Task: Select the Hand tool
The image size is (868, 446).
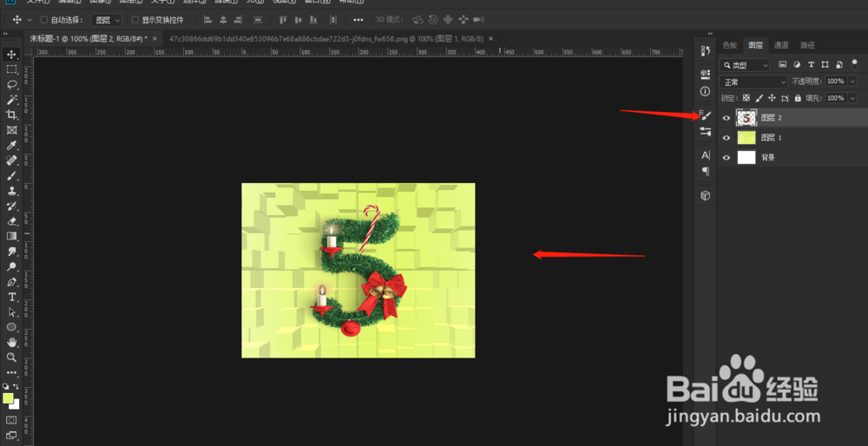Action: coord(11,343)
